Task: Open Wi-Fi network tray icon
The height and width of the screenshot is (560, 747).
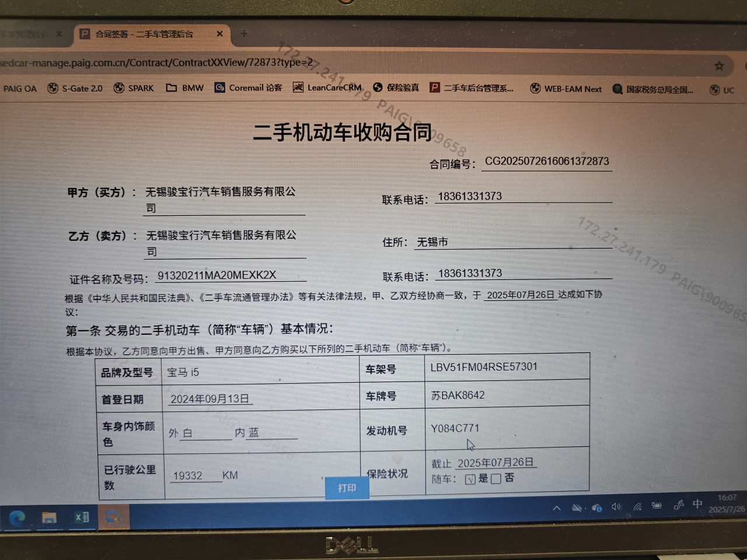Action: (x=637, y=507)
